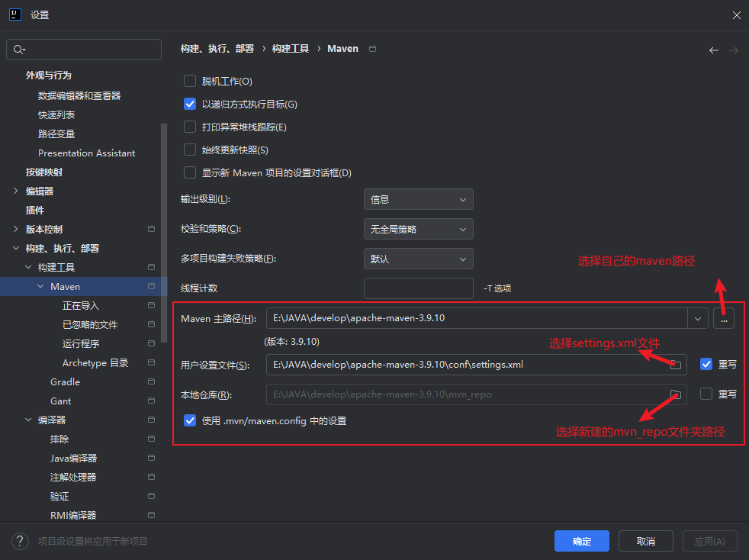Collapse the 构建工具 tree node
Image resolution: width=749 pixels, height=560 pixels.
(29, 268)
